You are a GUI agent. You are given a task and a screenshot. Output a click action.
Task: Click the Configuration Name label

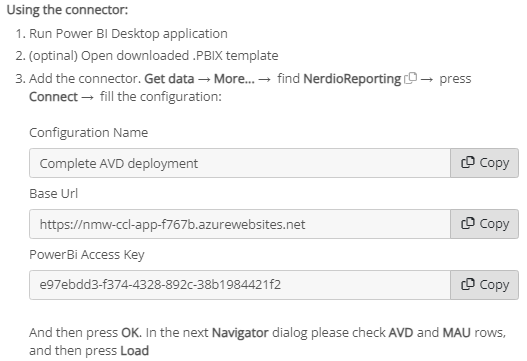[88, 132]
